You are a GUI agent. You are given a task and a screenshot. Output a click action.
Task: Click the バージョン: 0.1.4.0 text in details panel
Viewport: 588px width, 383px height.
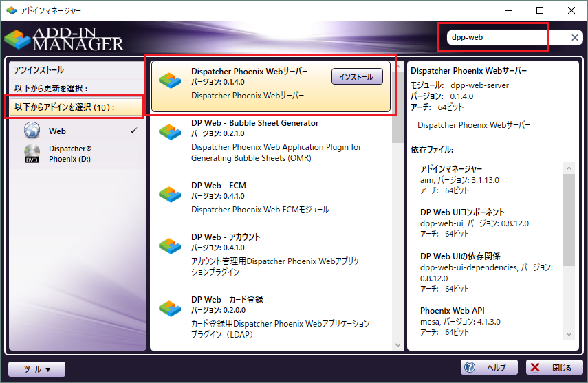pyautogui.click(x=442, y=96)
